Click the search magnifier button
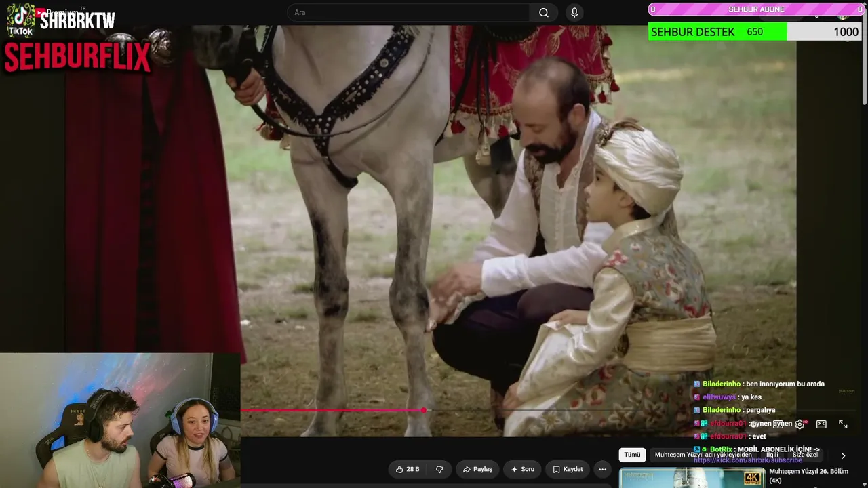868x488 pixels. (544, 12)
